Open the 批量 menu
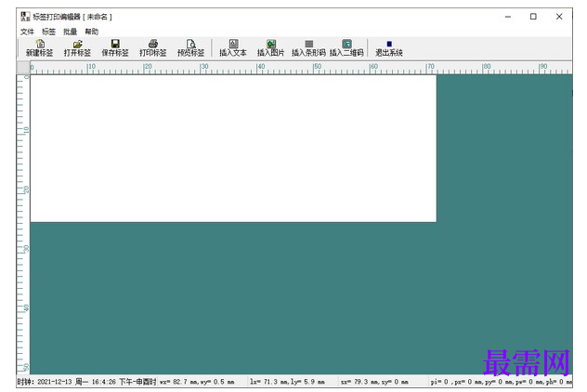The width and height of the screenshot is (587, 392). (x=70, y=32)
